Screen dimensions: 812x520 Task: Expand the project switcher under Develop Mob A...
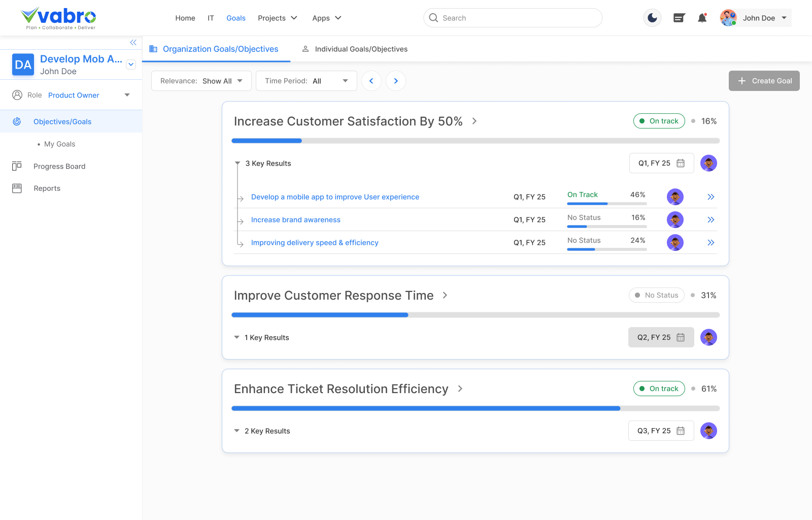point(131,64)
